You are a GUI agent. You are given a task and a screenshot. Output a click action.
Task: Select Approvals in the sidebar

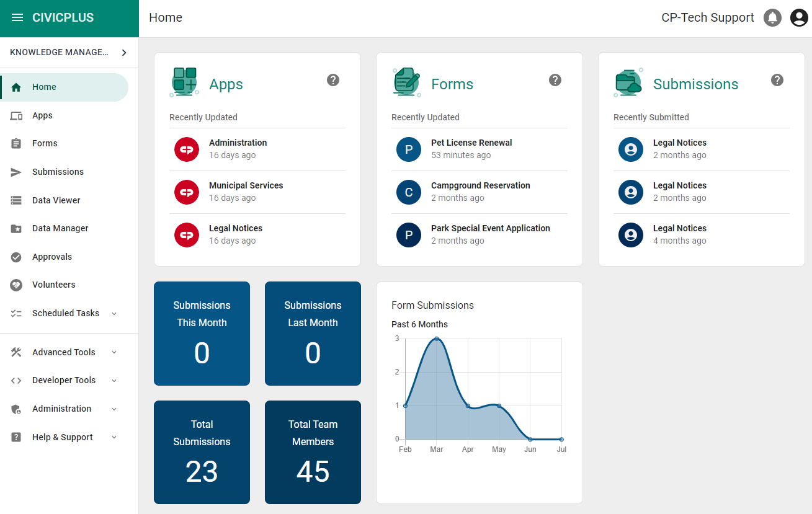tap(52, 257)
